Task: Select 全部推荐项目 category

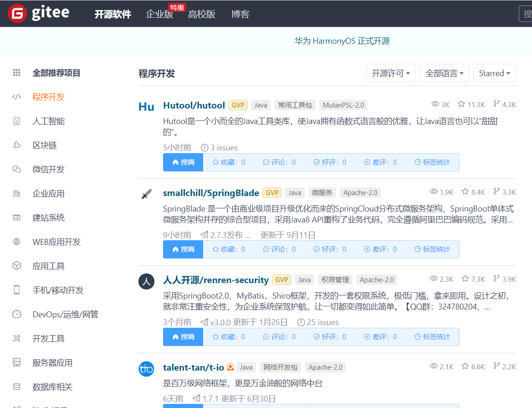Action: tap(56, 73)
